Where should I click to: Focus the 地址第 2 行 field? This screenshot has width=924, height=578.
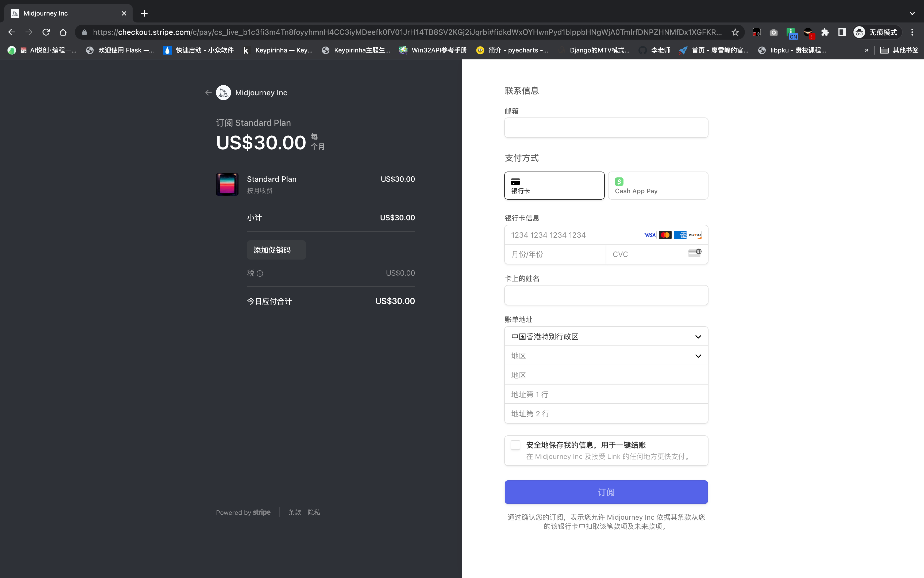606,414
